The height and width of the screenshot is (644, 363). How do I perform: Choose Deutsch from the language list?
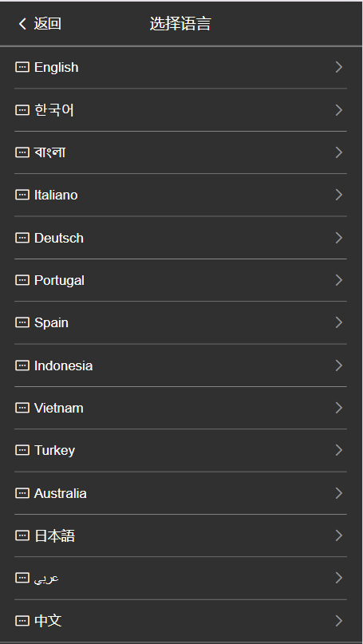click(180, 237)
